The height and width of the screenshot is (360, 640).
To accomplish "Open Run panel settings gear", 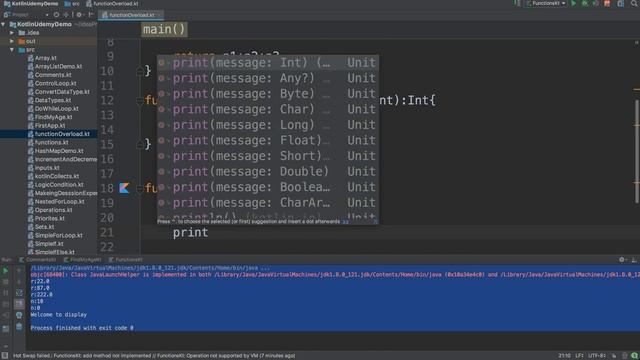I will pyautogui.click(x=622, y=260).
